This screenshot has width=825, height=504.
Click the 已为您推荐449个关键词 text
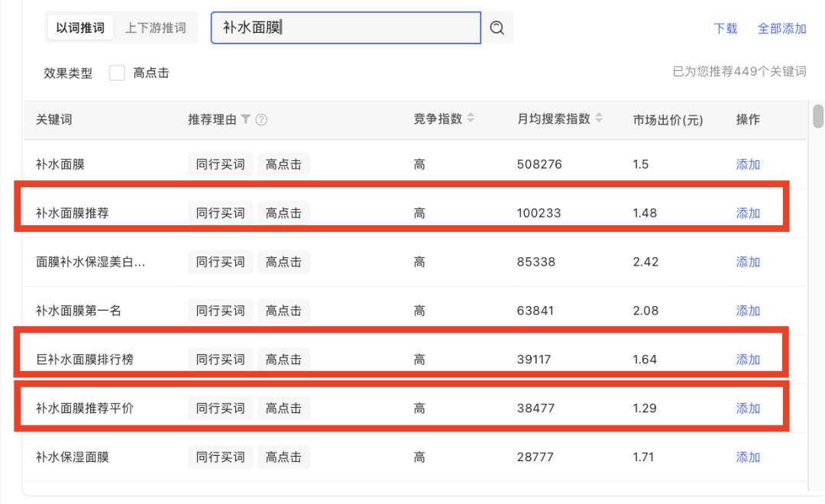(739, 72)
